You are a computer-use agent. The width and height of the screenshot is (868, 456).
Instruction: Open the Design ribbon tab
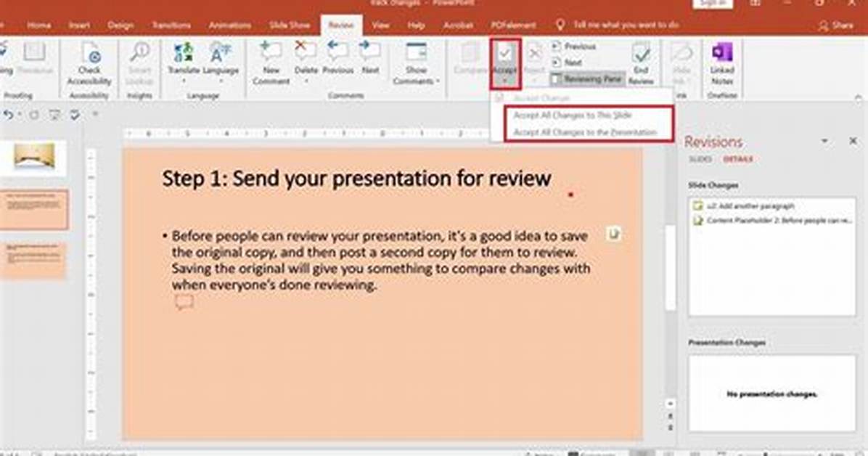120,25
